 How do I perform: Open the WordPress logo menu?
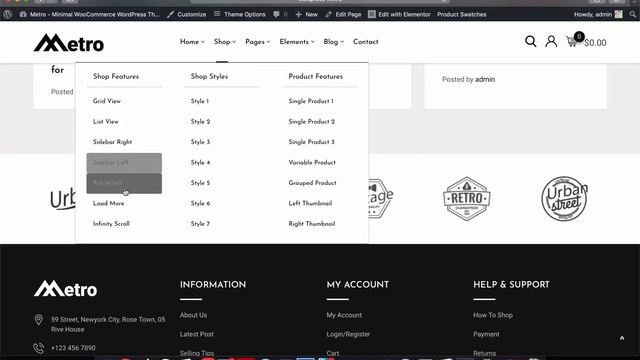[7, 14]
